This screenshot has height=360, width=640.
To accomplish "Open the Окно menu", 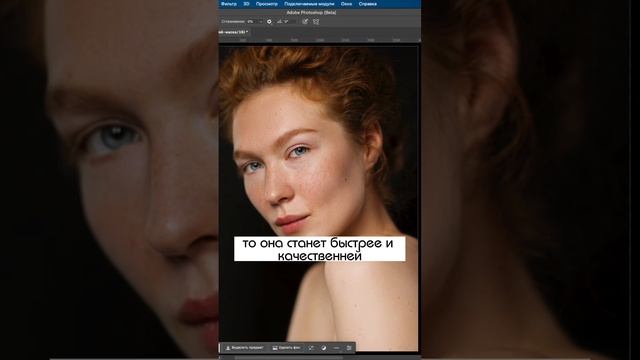I will 346,4.
